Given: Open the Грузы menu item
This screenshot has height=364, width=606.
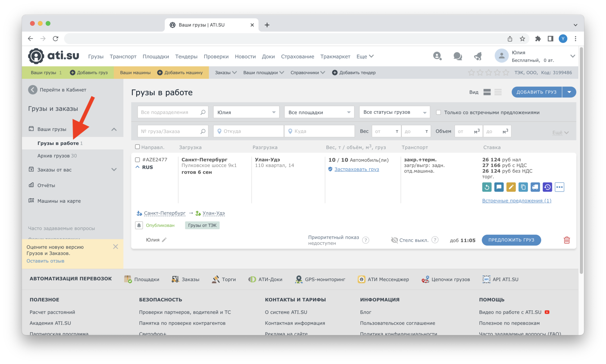Looking at the screenshot, I should coord(96,56).
